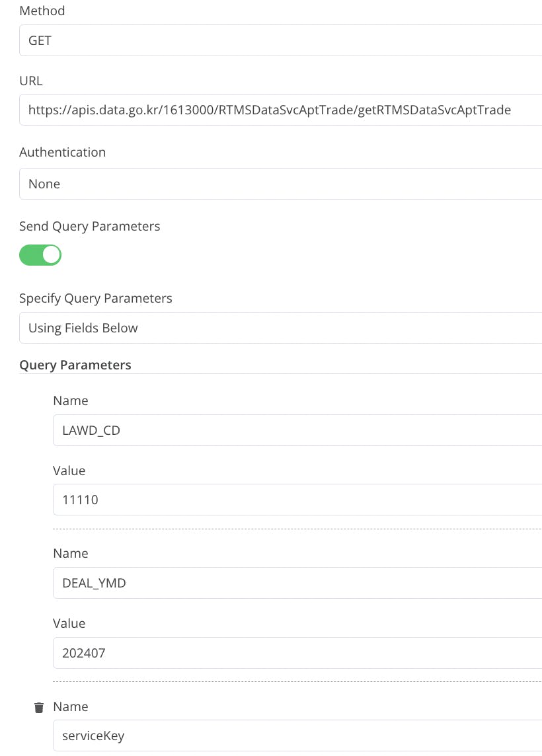Image resolution: width=542 pixels, height=756 pixels.
Task: Toggle off Send Query Parameters switch
Action: click(x=40, y=255)
